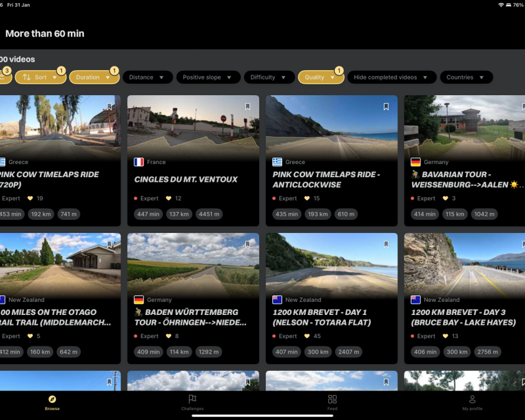525x420 pixels.
Task: Select the Challenges flag icon
Action: [x=192, y=398]
